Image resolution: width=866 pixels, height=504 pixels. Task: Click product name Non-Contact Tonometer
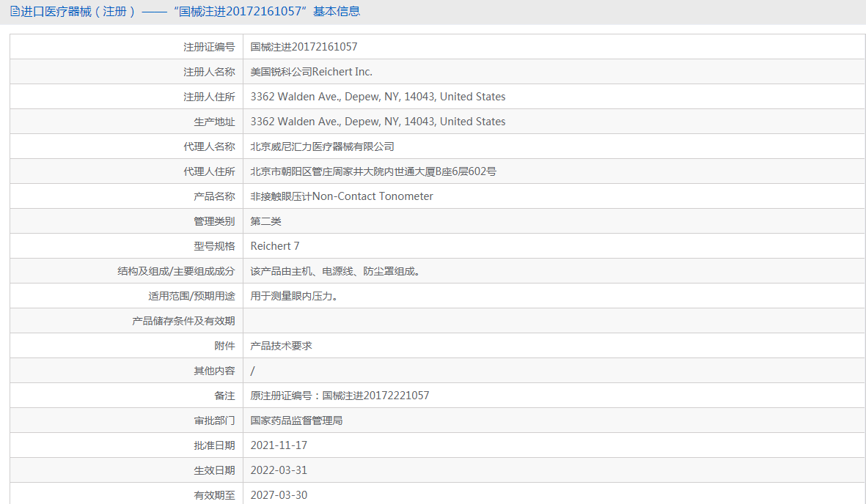click(342, 196)
